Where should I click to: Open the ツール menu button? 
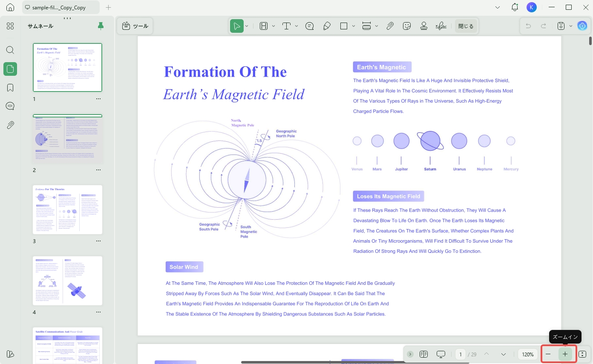[x=135, y=26]
